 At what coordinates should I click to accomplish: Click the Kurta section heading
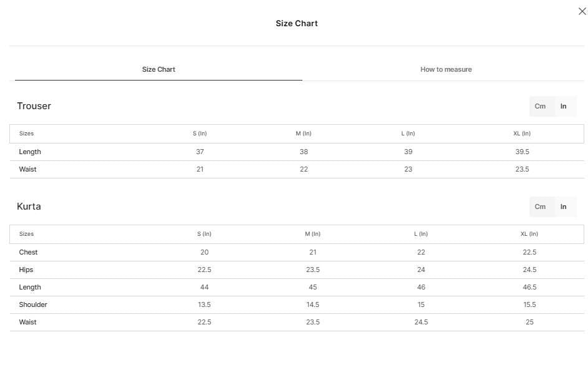coord(29,207)
